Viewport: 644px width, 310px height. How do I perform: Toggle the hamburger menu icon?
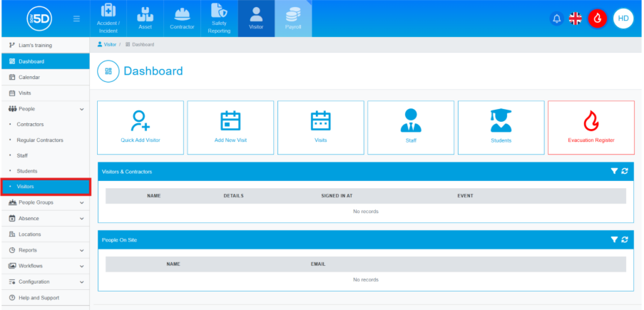(76, 19)
